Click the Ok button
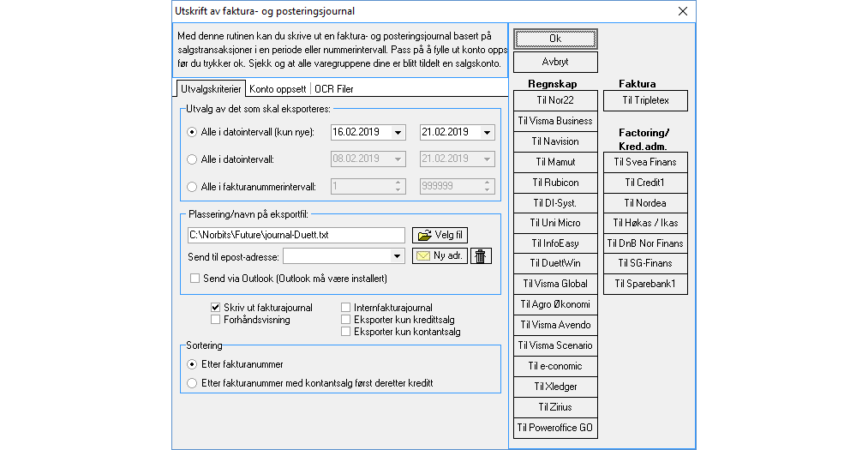This screenshot has width=868, height=450. pos(555,39)
